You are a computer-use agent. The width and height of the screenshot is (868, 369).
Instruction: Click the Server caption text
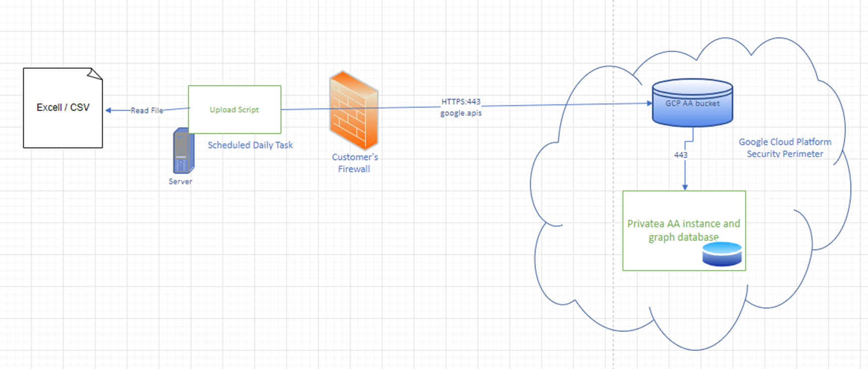tap(180, 181)
